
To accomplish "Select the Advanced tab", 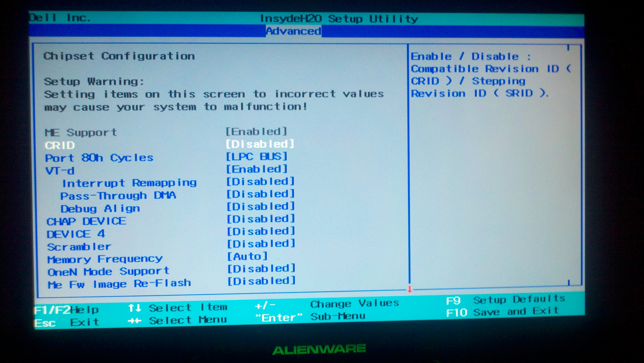I will pyautogui.click(x=294, y=31).
